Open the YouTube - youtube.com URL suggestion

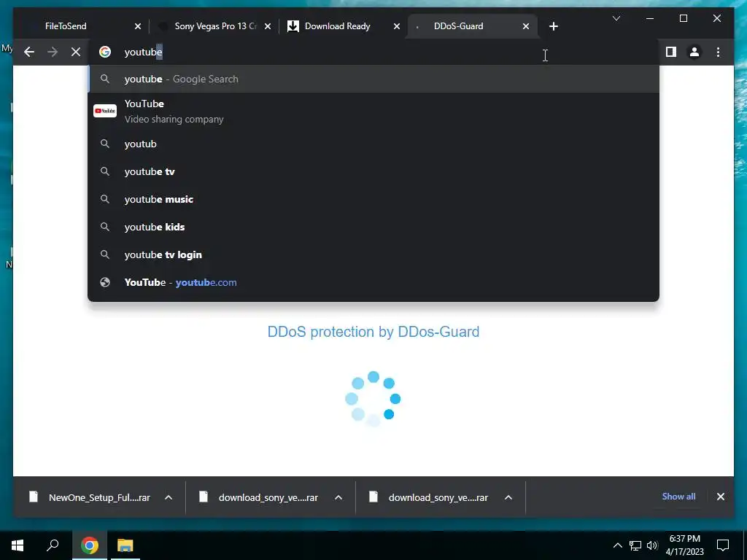click(x=373, y=282)
